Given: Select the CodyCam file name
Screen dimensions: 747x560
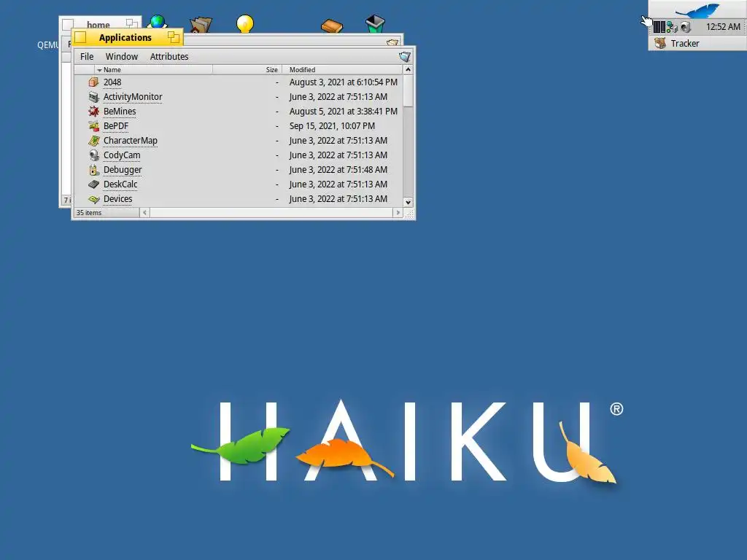Looking at the screenshot, I should click(122, 155).
